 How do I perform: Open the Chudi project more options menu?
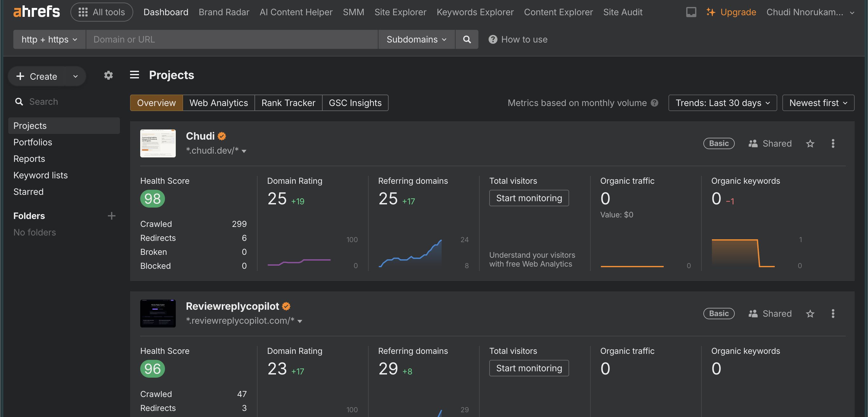(832, 144)
